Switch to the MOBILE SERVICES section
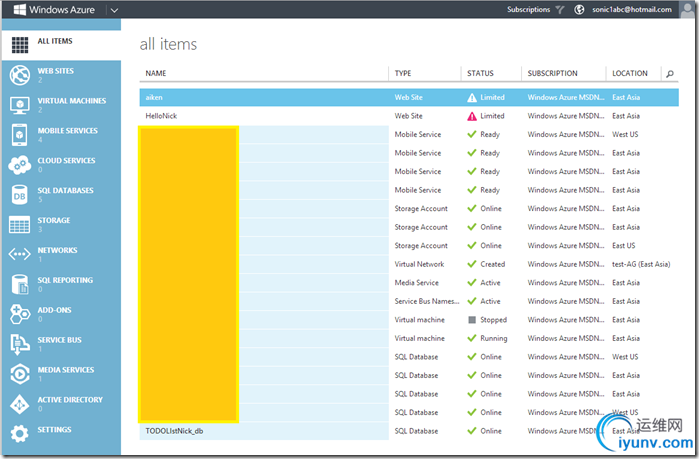Screen dimensions: 699x459 point(67,131)
